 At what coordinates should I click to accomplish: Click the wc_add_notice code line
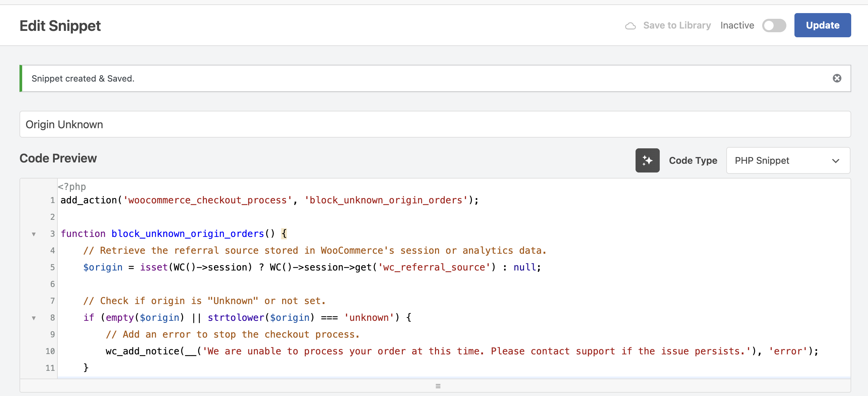point(462,351)
